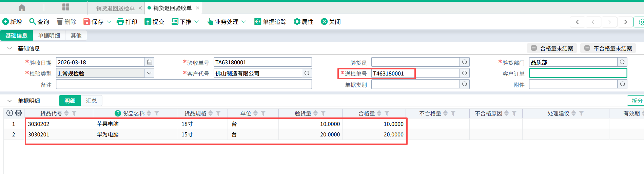Go to the next record arrow
Viewport: 644px width, 174px height.
point(609,22)
